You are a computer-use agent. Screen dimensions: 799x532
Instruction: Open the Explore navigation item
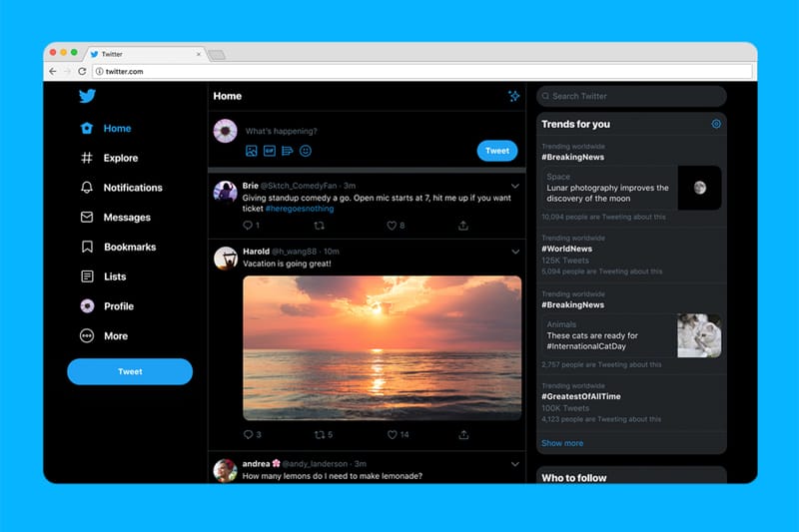[x=109, y=158]
